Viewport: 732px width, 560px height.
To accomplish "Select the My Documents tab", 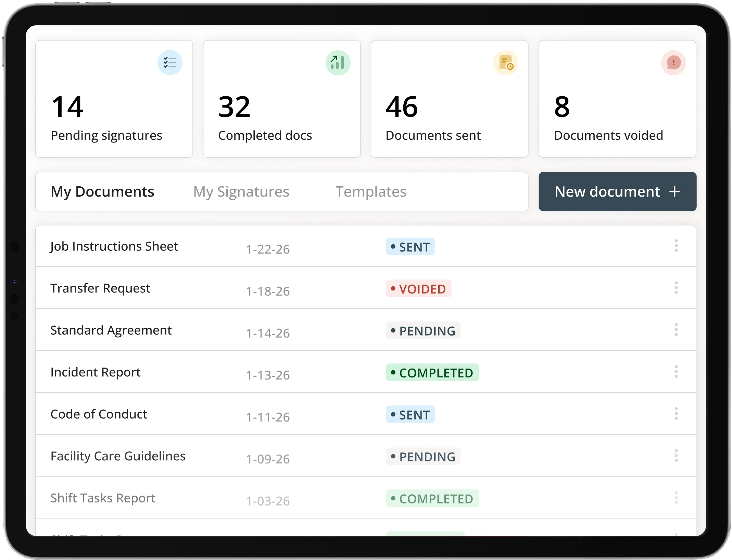I will click(x=102, y=191).
